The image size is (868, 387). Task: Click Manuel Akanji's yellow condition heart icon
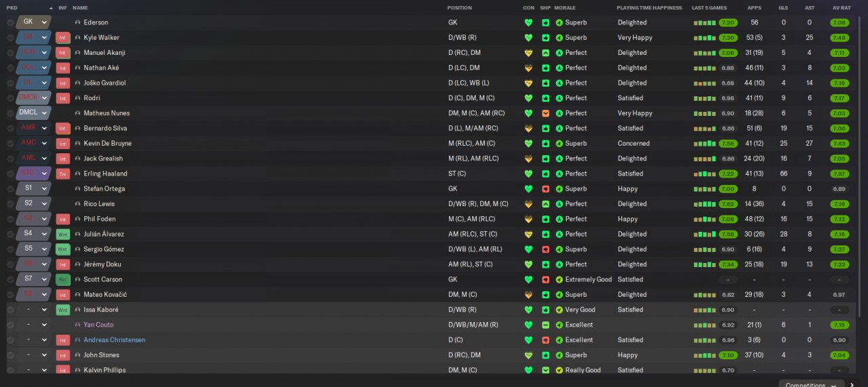pos(529,53)
